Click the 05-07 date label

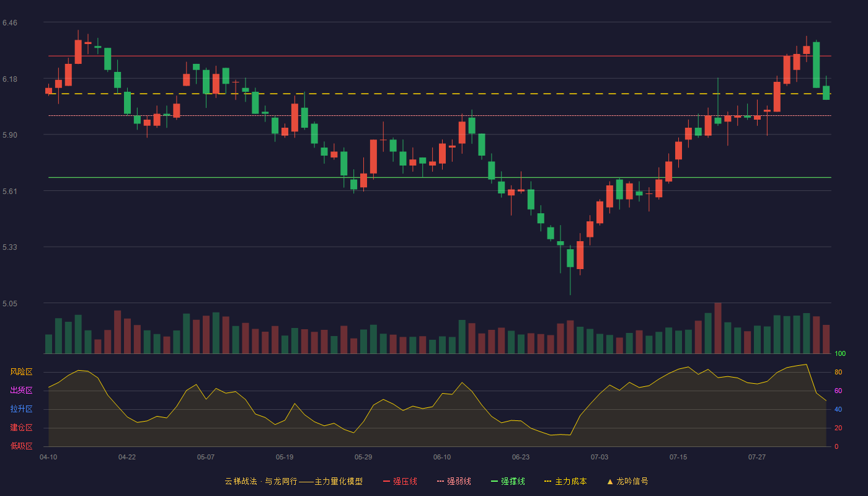(x=206, y=457)
